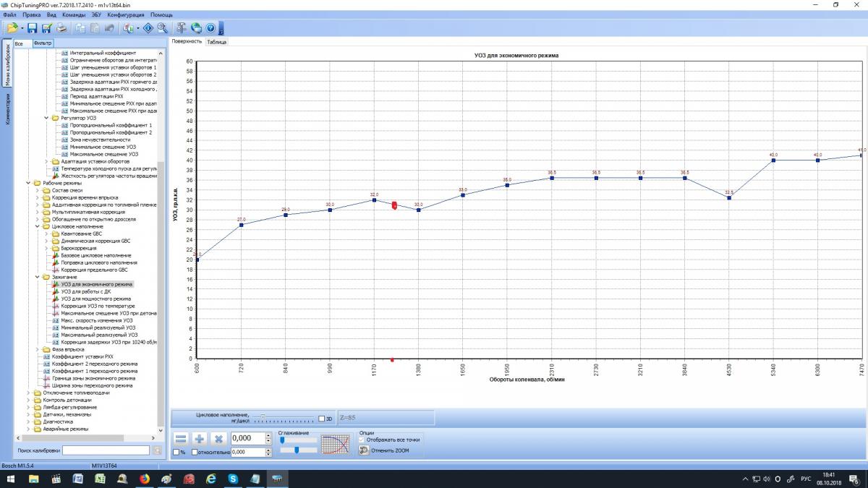The width and height of the screenshot is (868, 488).
Task: Open the 'Команды' menu
Action: click(x=74, y=14)
